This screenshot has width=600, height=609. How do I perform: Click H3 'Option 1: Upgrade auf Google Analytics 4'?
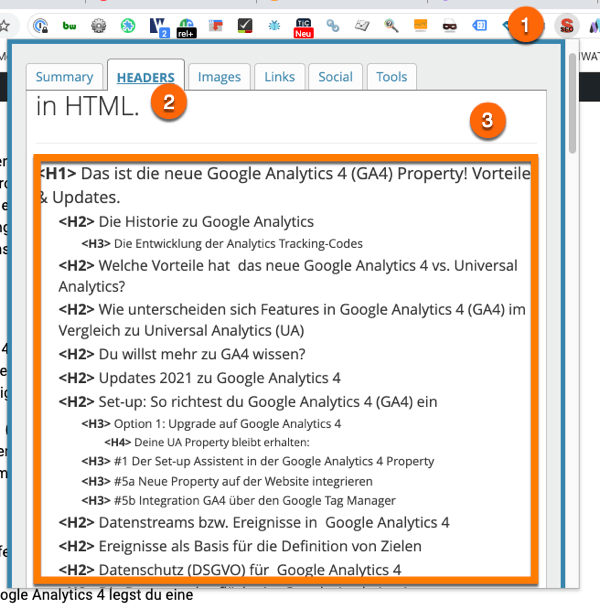tap(211, 423)
